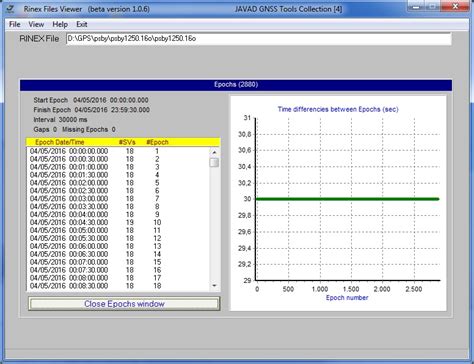Maximize the Rinex Files Viewer window
The image size is (474, 364).
(x=432, y=6)
